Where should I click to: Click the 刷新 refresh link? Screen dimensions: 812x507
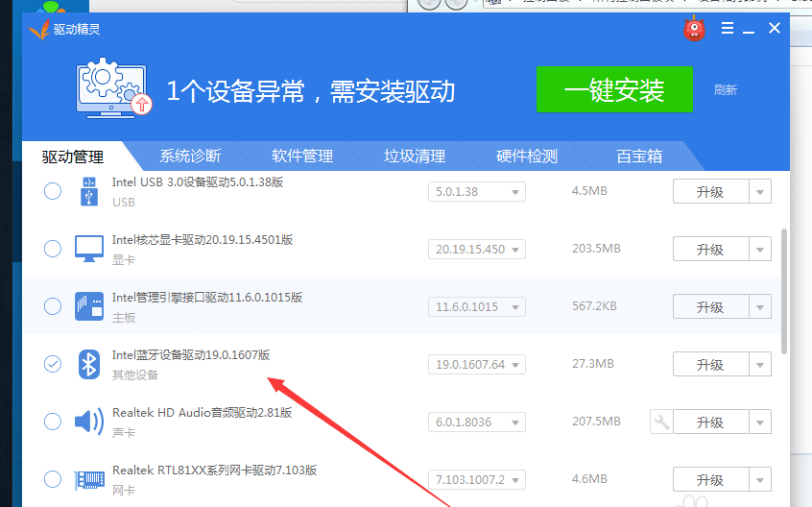click(725, 90)
